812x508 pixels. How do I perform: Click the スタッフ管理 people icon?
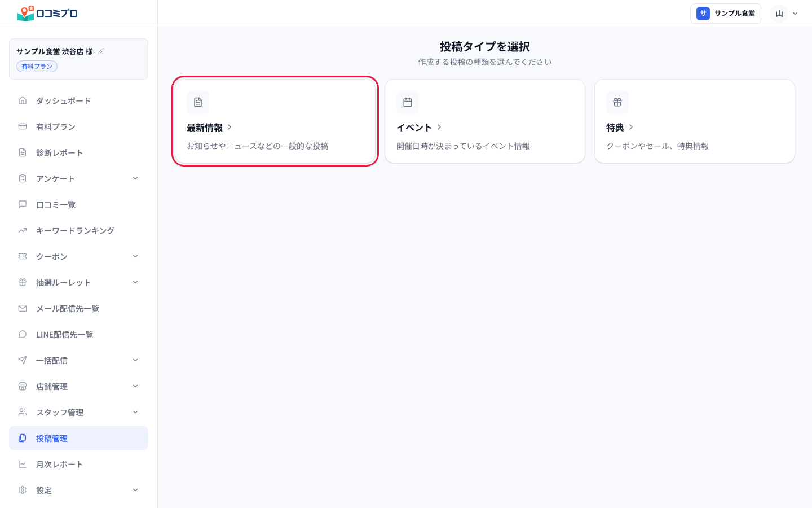coord(23,412)
